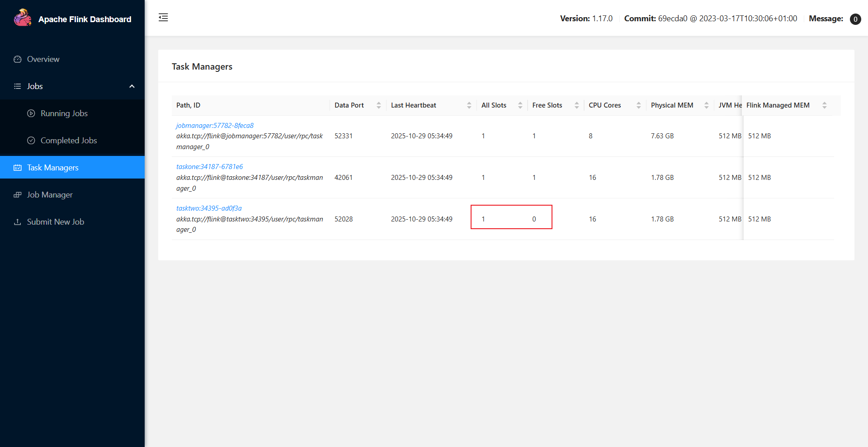Screen dimensions: 868x447
Task: Toggle the sidebar collapse hamburger icon
Action: tap(163, 18)
